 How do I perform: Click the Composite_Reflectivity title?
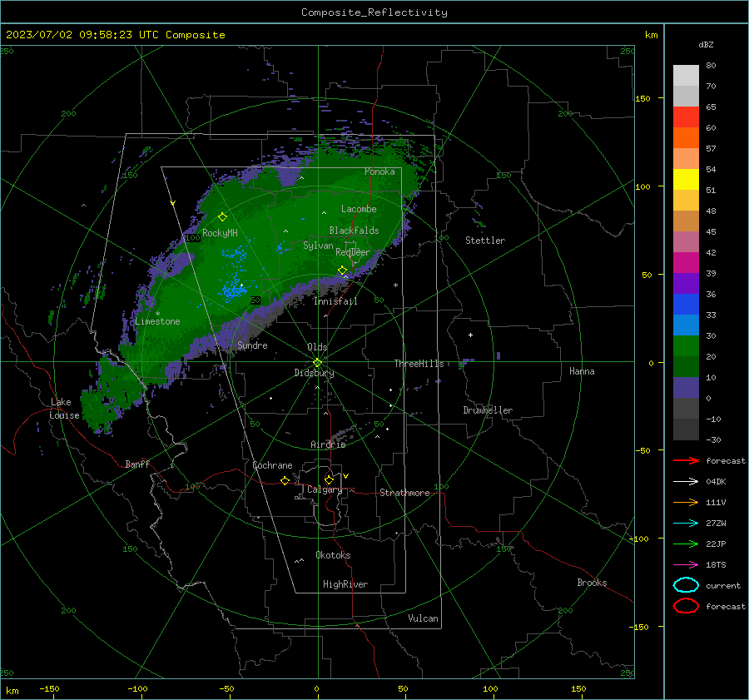[x=374, y=12]
